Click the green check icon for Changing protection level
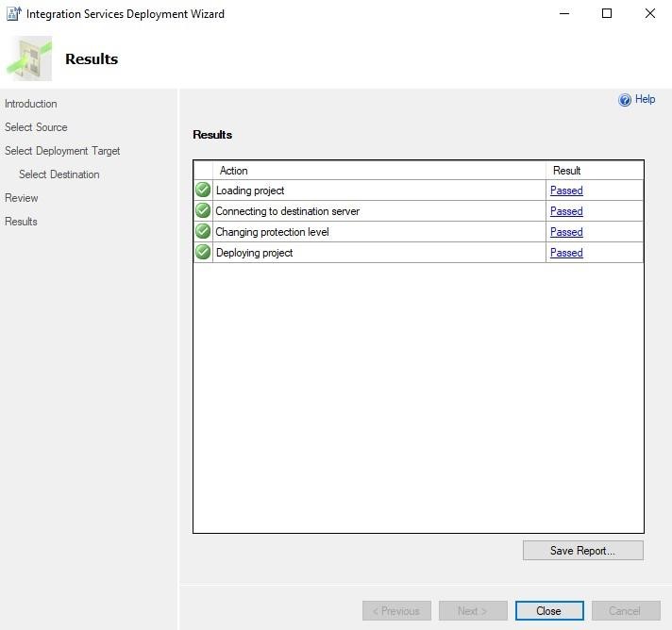Image resolution: width=672 pixels, height=630 pixels. click(203, 231)
